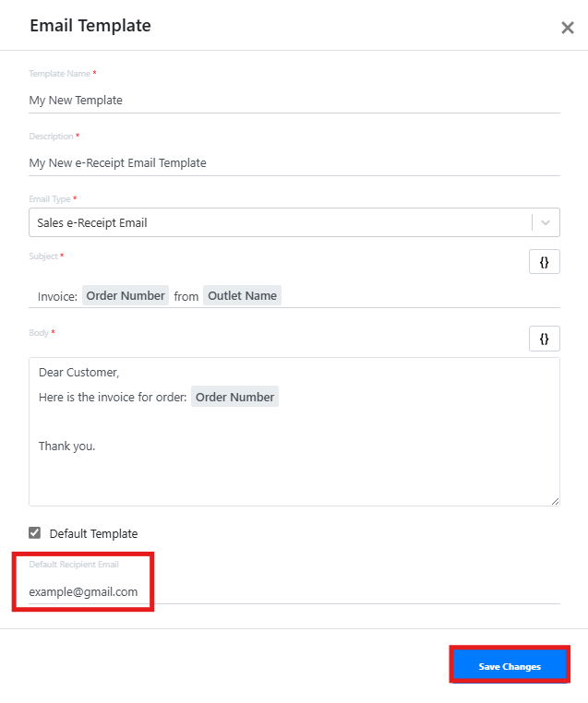Select Order Number tag in Body
588x703 pixels.
pos(234,397)
